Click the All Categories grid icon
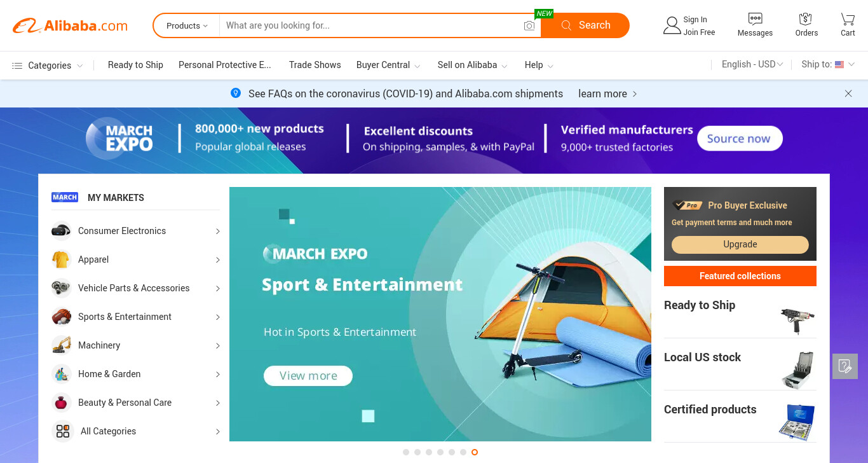The width and height of the screenshot is (868, 463). [x=63, y=431]
